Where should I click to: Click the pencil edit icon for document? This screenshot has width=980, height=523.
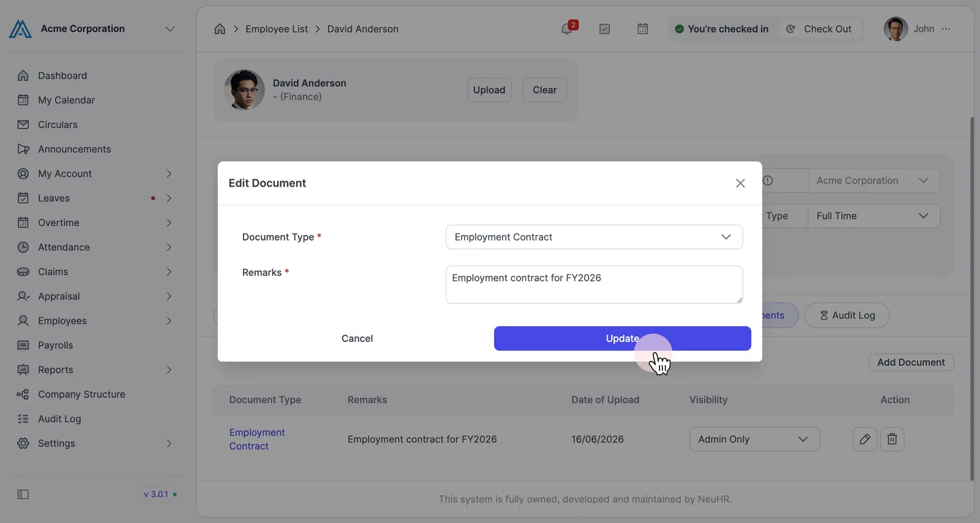(864, 439)
